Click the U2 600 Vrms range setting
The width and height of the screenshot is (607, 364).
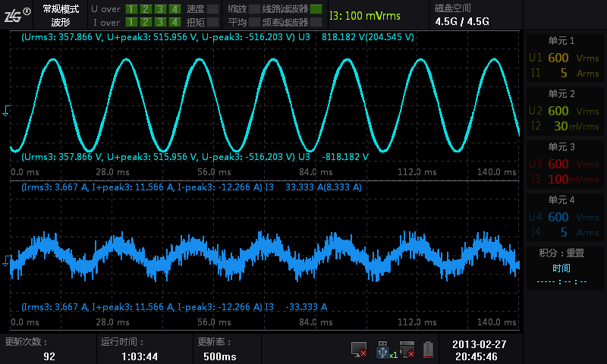point(564,111)
